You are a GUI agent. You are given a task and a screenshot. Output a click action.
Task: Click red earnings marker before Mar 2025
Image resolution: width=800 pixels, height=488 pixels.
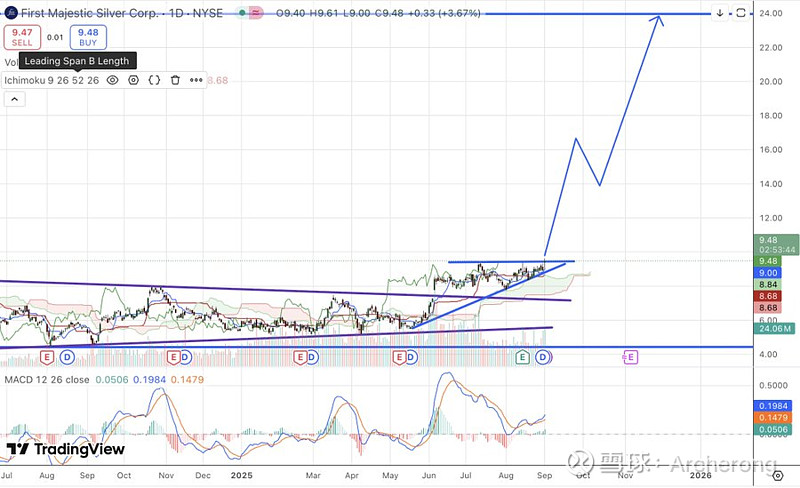click(299, 357)
